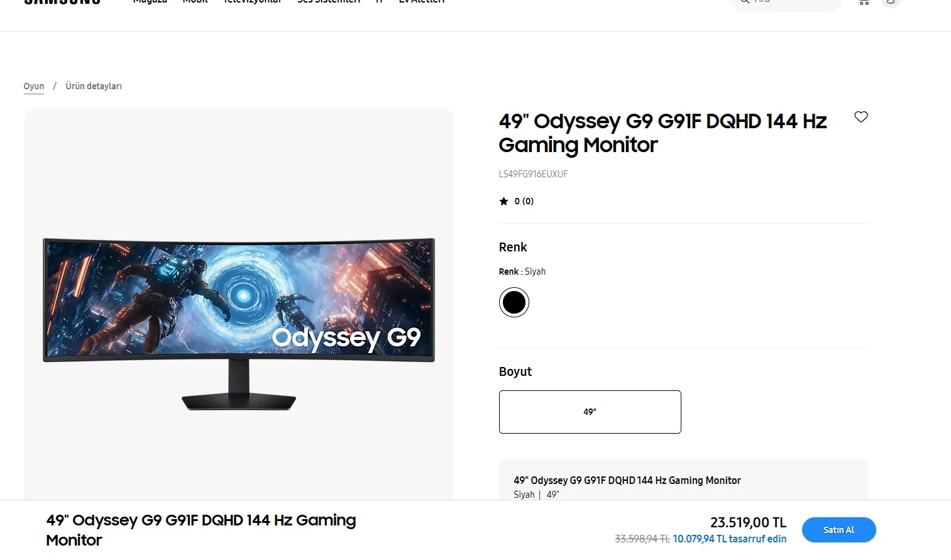This screenshot has width=951, height=560.
Task: Click the 0 (0) review count
Action: click(524, 201)
